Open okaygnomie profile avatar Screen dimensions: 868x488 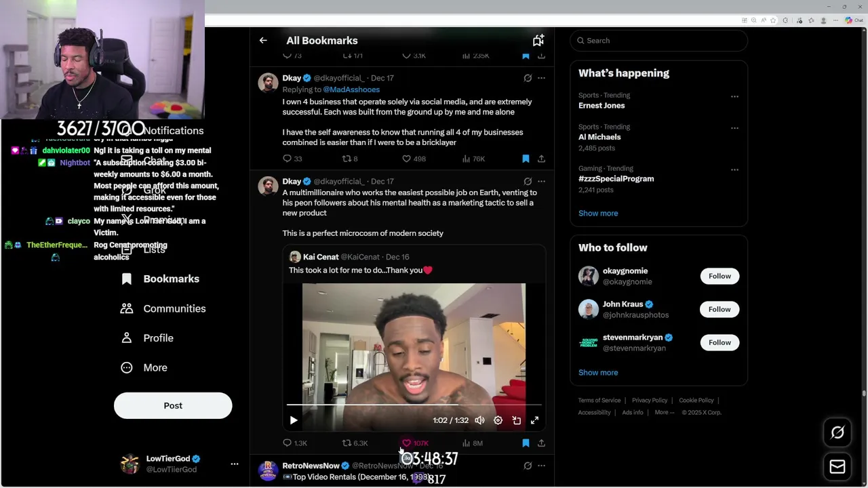[589, 276]
